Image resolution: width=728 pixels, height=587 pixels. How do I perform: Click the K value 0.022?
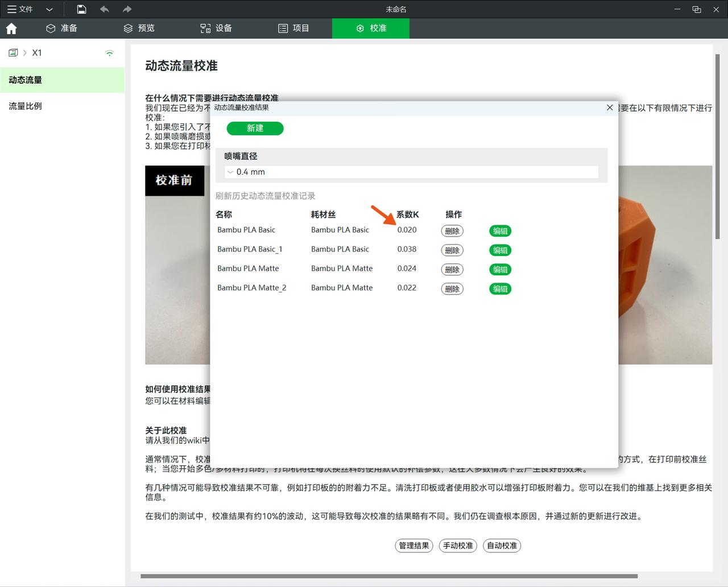[x=407, y=288]
